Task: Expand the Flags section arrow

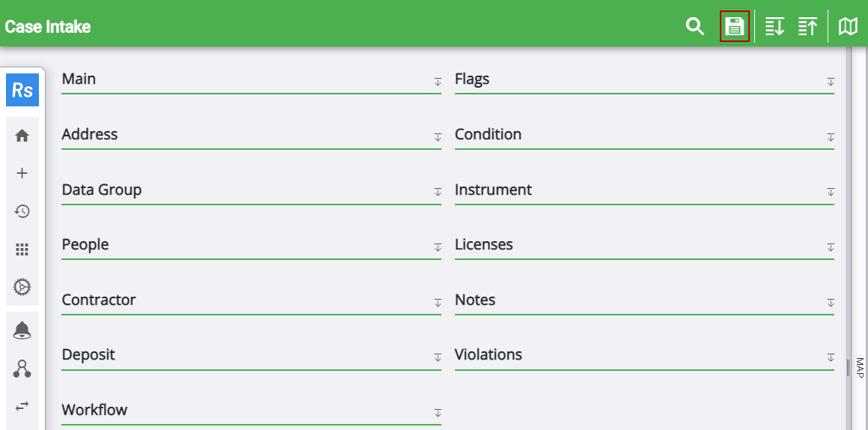Action: pyautogui.click(x=831, y=82)
